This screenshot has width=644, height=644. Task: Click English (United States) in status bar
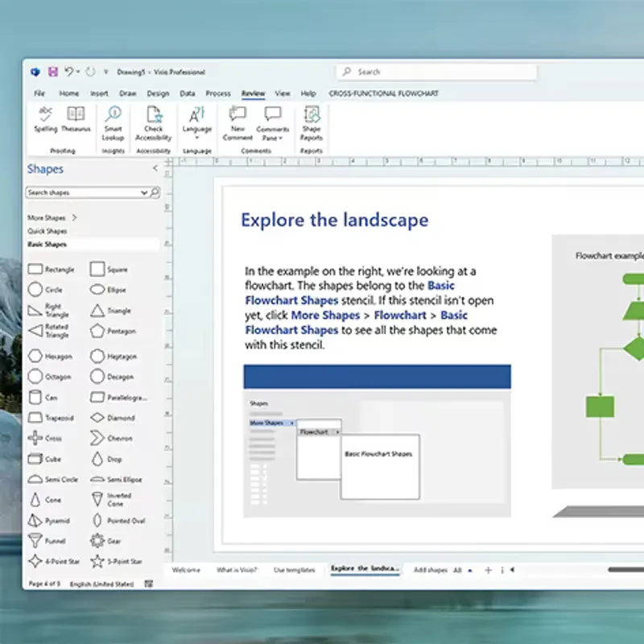click(x=101, y=584)
